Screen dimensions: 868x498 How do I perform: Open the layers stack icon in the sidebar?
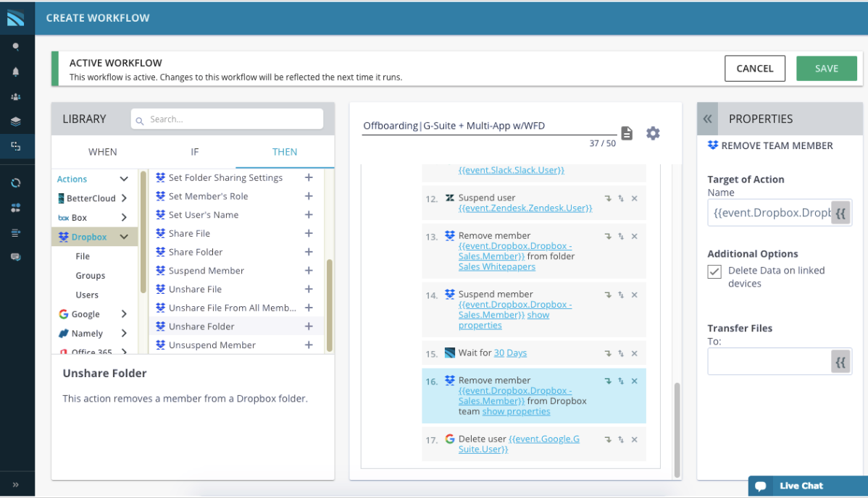coord(16,121)
